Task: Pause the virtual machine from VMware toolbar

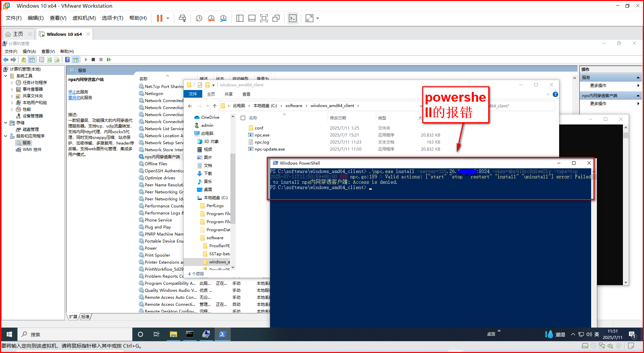Action: (x=159, y=18)
